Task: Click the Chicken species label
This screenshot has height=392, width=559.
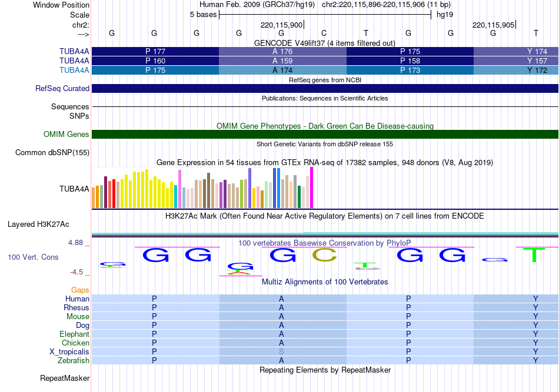Action: click(x=75, y=343)
